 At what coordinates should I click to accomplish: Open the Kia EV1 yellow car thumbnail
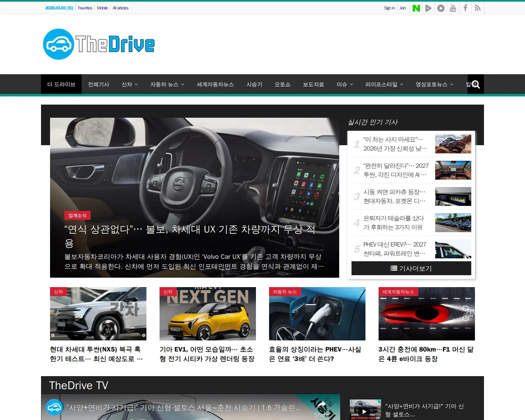click(x=208, y=314)
